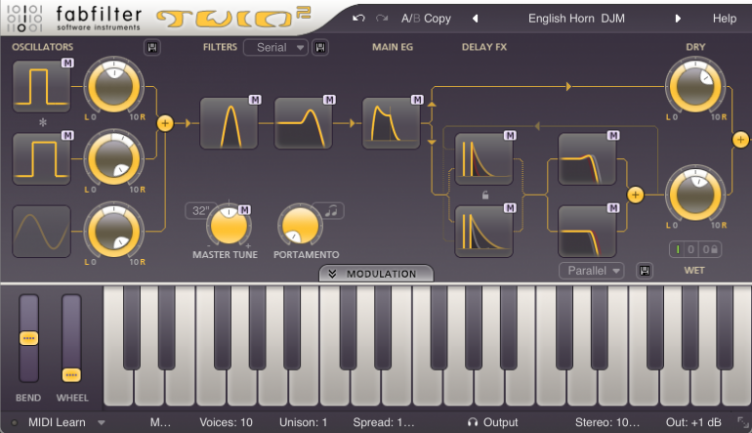Click filter 1 band-pass shape display
The width and height of the screenshot is (752, 433).
(x=229, y=123)
